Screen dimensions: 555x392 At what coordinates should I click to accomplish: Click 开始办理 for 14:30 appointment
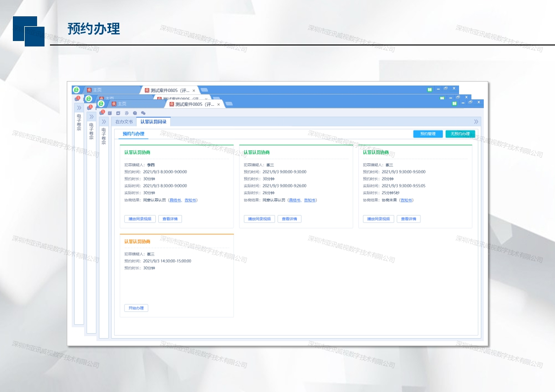click(136, 308)
